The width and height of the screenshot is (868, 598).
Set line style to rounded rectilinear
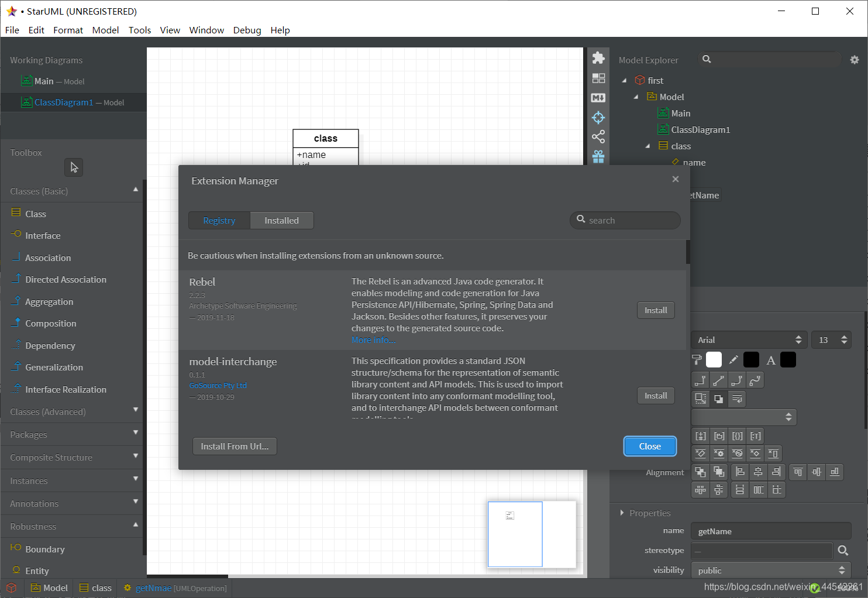(x=737, y=380)
